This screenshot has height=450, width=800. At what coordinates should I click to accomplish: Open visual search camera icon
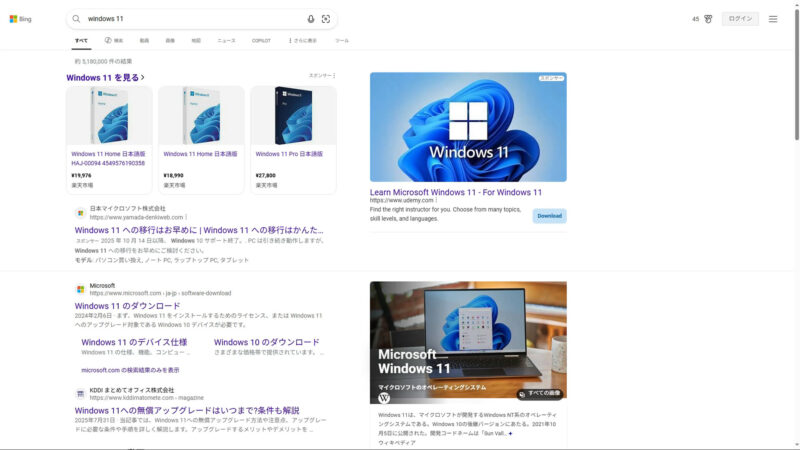coord(326,19)
